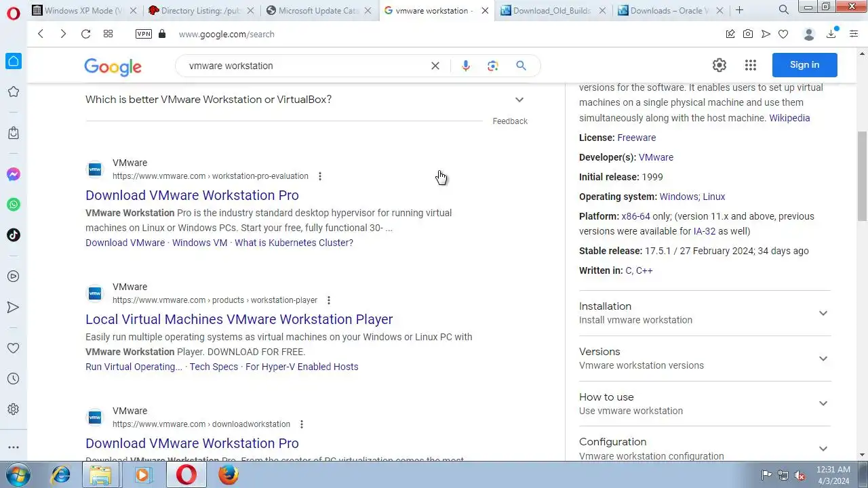
Task: Open 'For Hyper-V Enabled Hosts' sitelink
Action: (302, 367)
